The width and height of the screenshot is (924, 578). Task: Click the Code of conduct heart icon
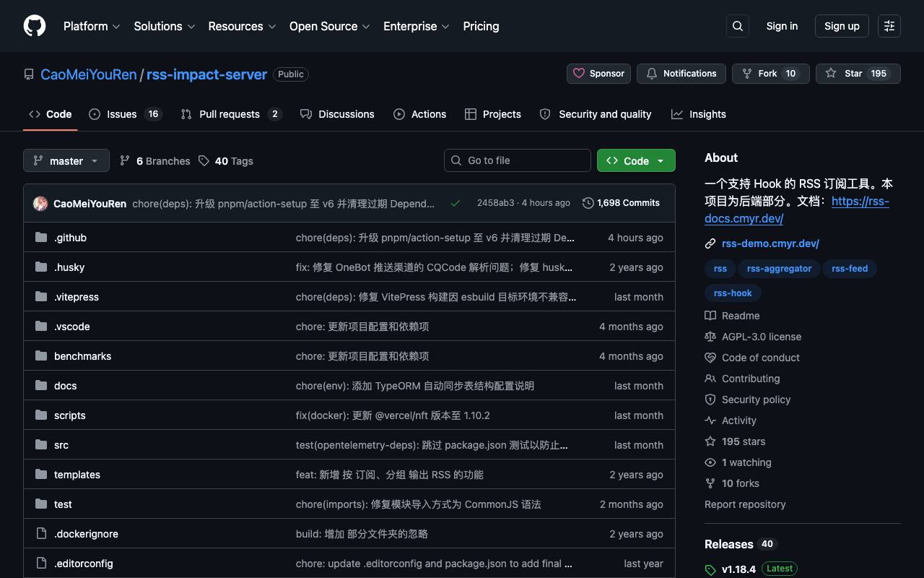[x=710, y=358]
